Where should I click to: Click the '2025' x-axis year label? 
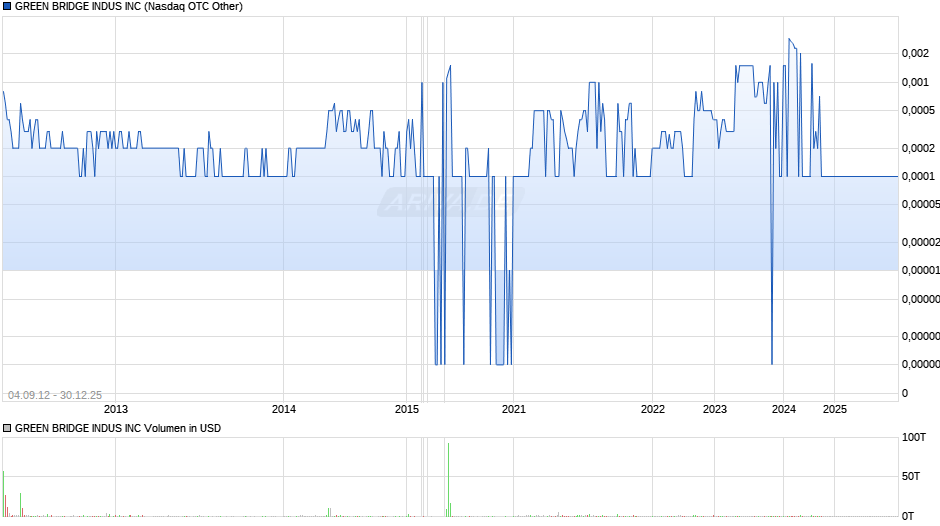point(834,409)
